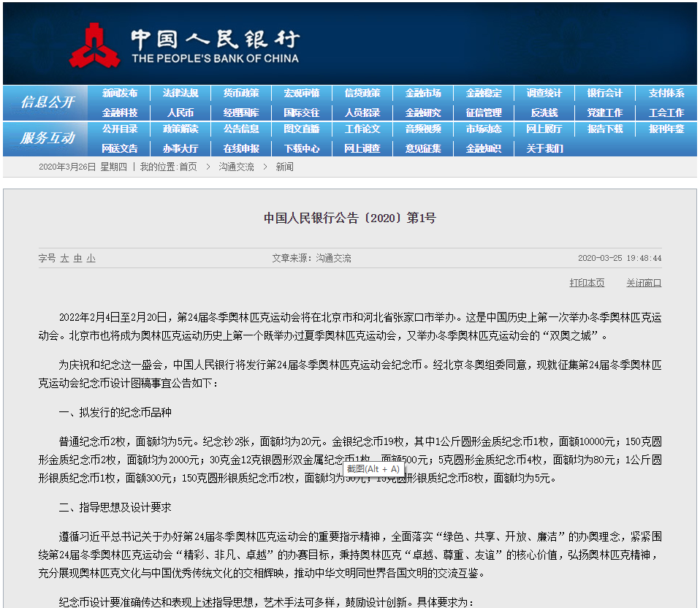Open the 信贷政策 menu entry
The image size is (700, 608).
(362, 93)
